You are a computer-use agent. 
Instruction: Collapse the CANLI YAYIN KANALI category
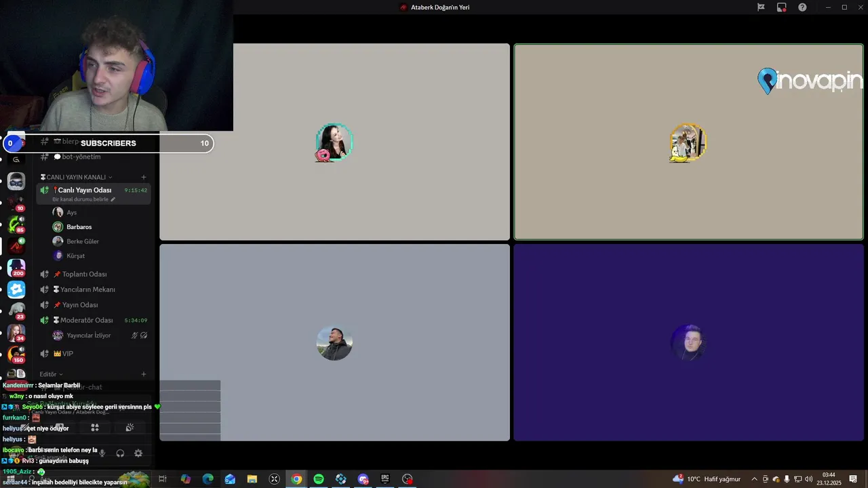point(77,178)
